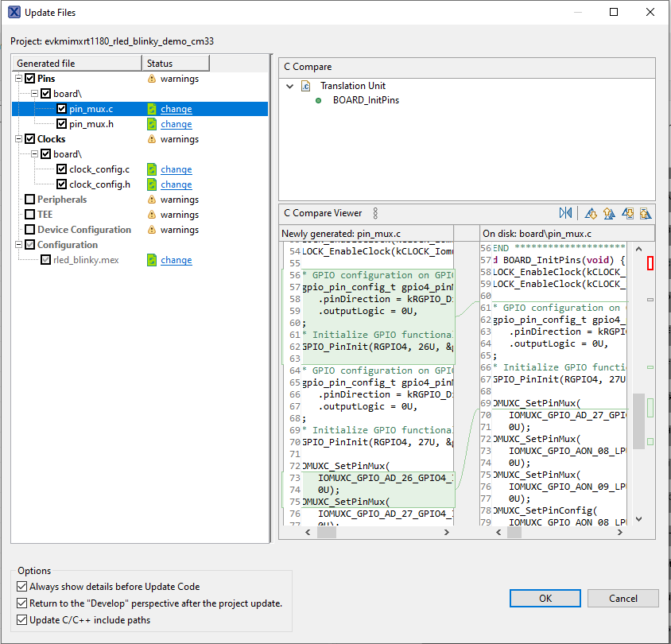
Task: Collapse the board\ folder under Clocks
Action: click(x=34, y=154)
